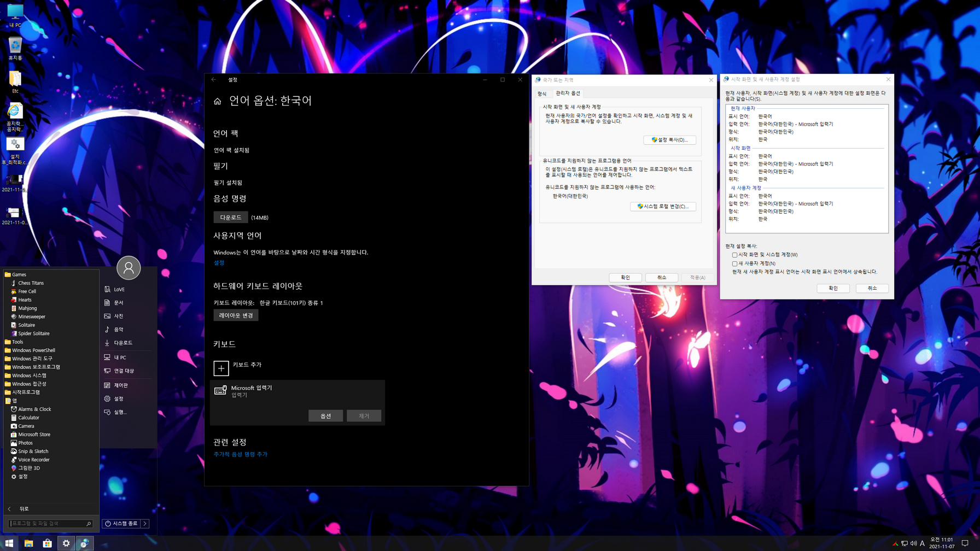Click the clock in system tray
This screenshot has height=551, width=980.
point(941,543)
